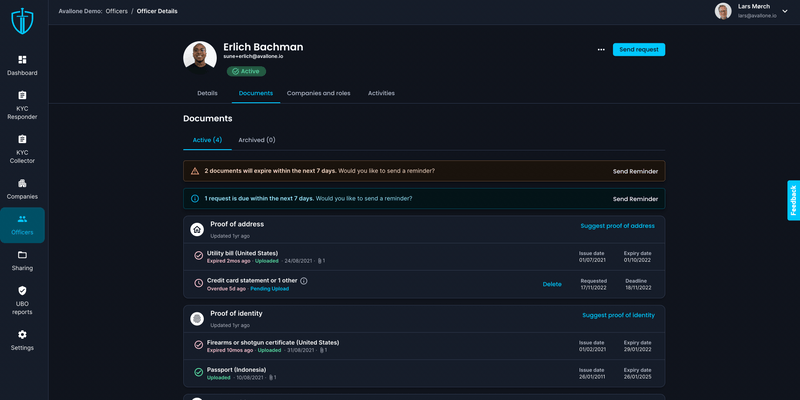
Task: Click Suggest proof of address link
Action: point(617,226)
